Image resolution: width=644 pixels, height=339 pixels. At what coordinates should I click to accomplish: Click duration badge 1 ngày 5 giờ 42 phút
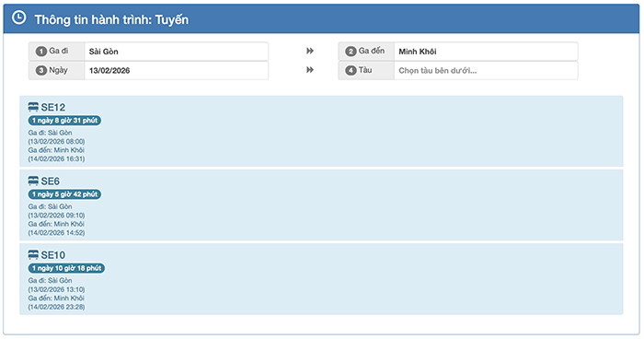[x=64, y=194]
